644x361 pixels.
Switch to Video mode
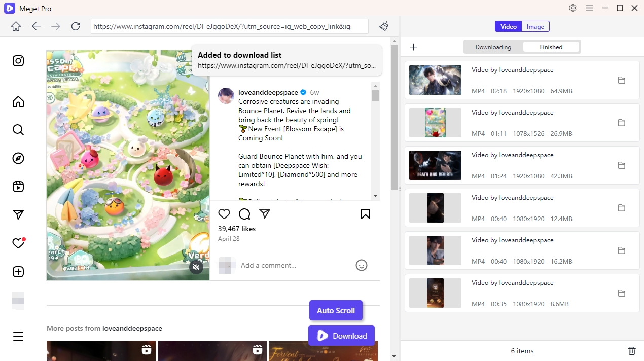click(508, 27)
